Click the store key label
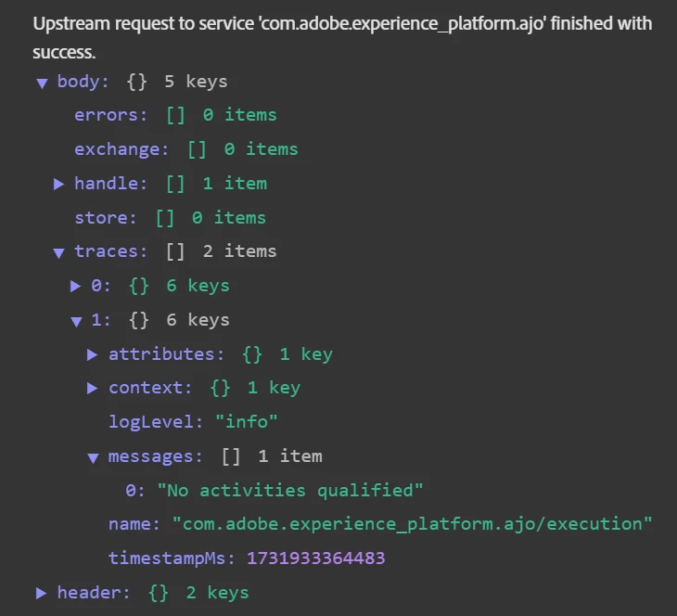 tap(106, 218)
